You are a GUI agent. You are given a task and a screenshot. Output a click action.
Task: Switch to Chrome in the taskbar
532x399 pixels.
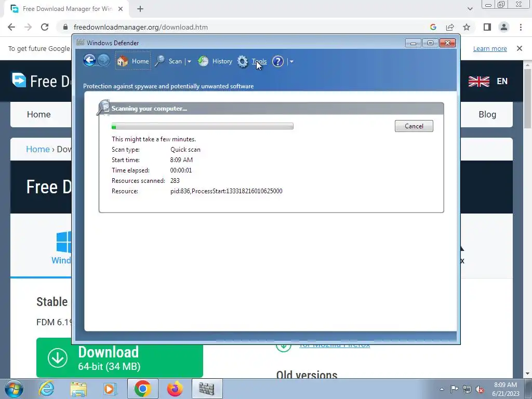click(x=142, y=389)
